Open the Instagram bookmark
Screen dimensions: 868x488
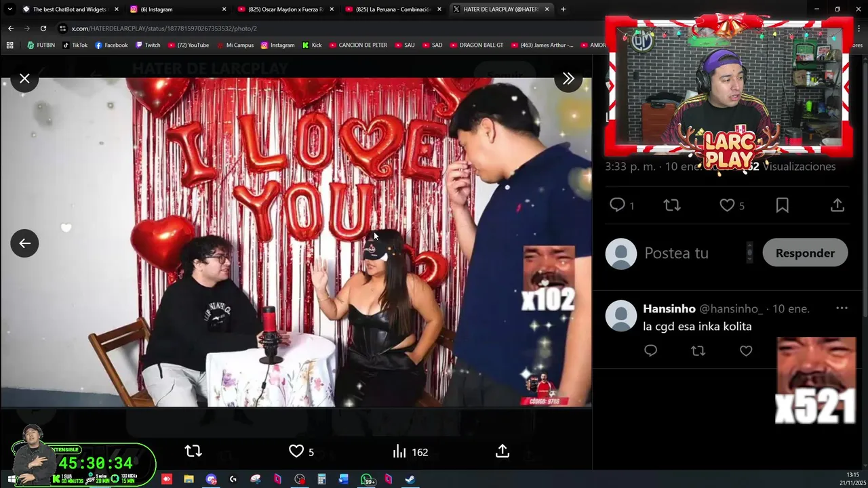(x=277, y=45)
